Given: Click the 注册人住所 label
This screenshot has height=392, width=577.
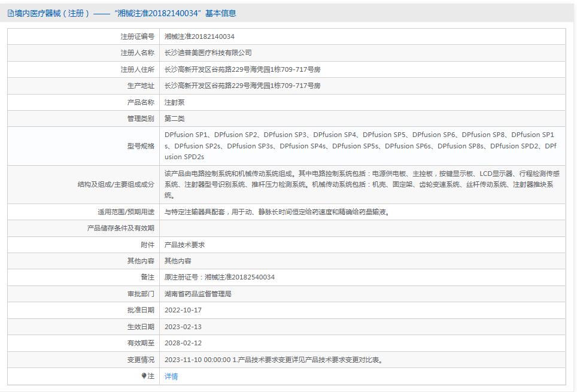Looking at the screenshot, I should coord(137,69).
